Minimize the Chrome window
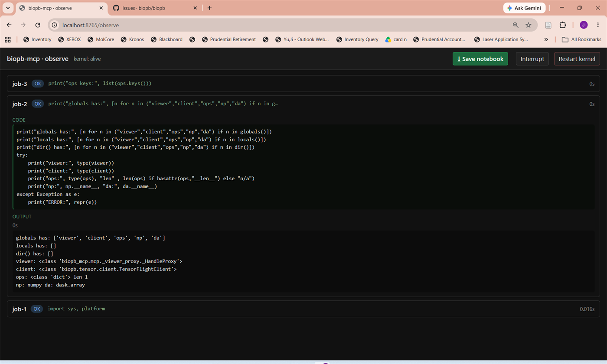Image resolution: width=607 pixels, height=364 pixels. [562, 8]
